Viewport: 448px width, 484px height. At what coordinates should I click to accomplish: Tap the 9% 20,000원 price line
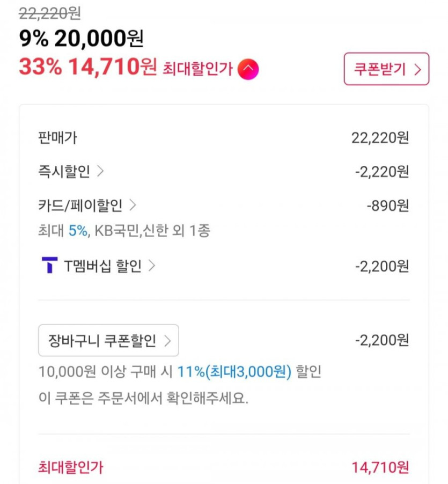pyautogui.click(x=82, y=38)
